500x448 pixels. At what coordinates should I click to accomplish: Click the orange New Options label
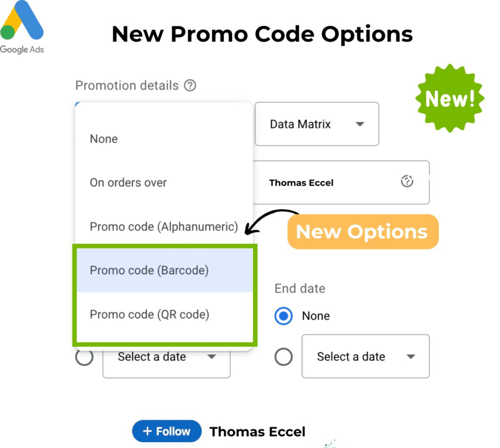tap(363, 232)
